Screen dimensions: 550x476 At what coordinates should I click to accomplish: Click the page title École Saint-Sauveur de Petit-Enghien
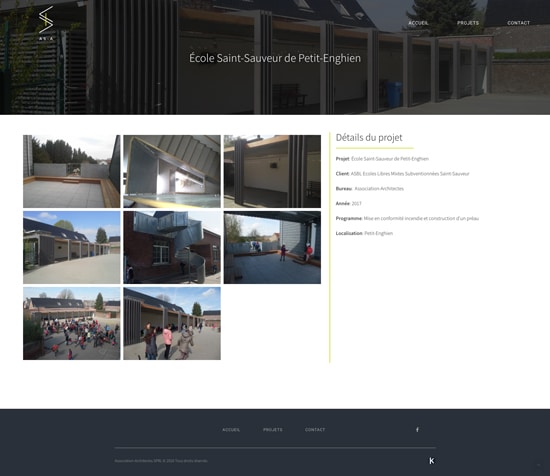tap(275, 58)
